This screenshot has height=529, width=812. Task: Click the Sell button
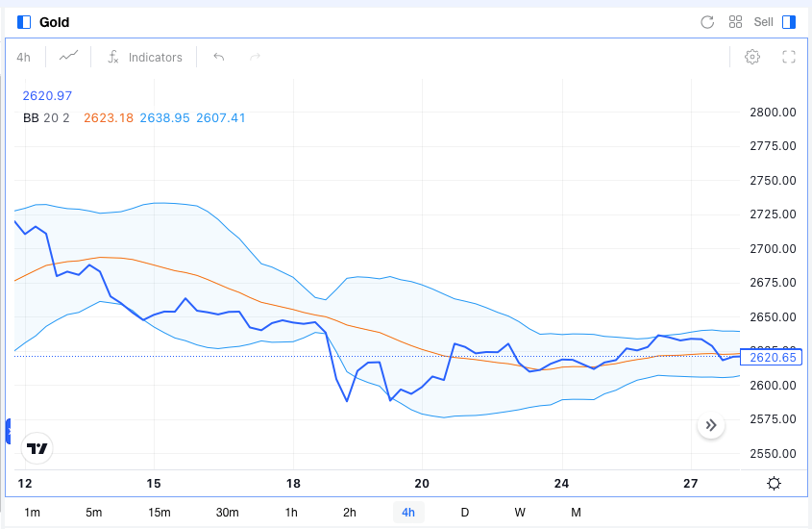click(x=763, y=22)
